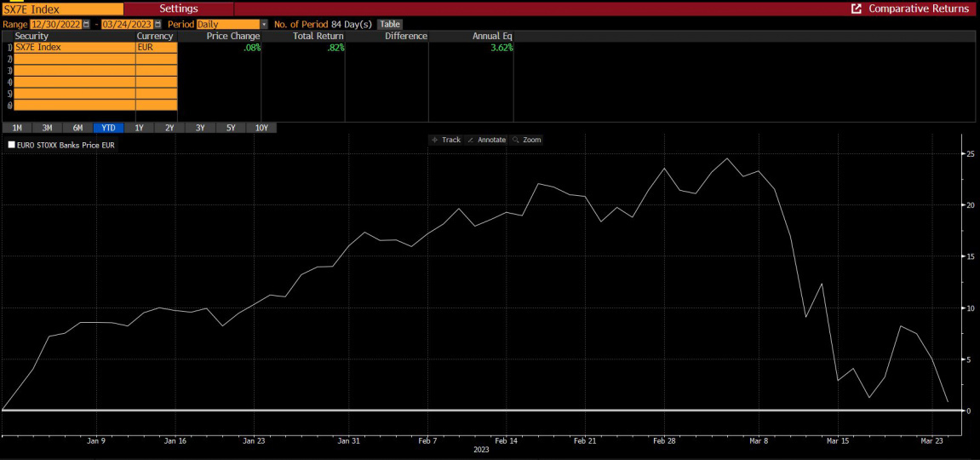Click the 2023 year label under the axis

481,450
